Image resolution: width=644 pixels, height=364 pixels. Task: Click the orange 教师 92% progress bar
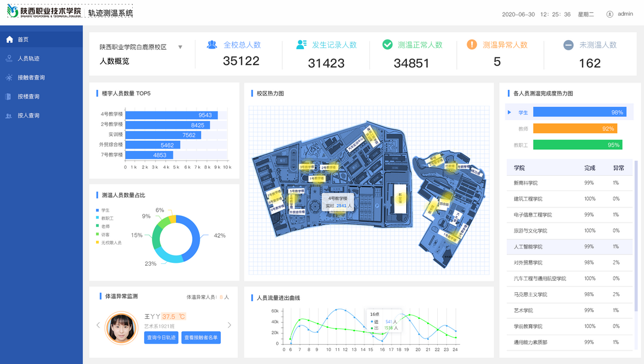(575, 129)
